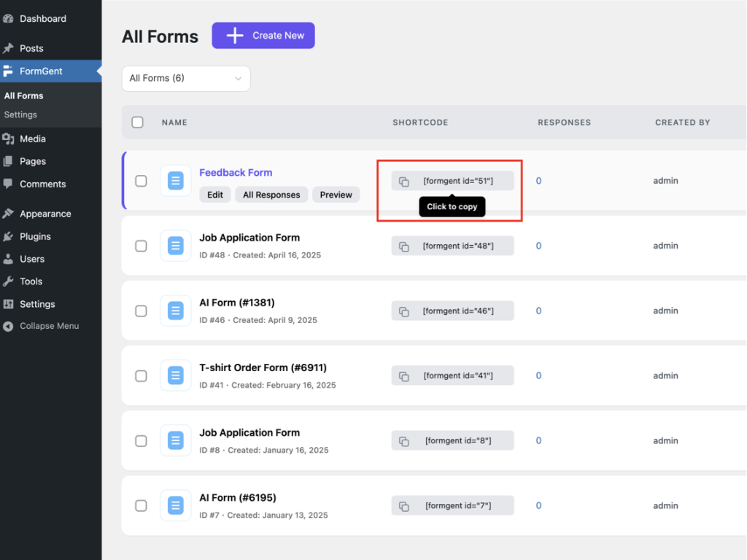Open the Feedback Form title link
The height and width of the screenshot is (560, 747).
coord(236,172)
